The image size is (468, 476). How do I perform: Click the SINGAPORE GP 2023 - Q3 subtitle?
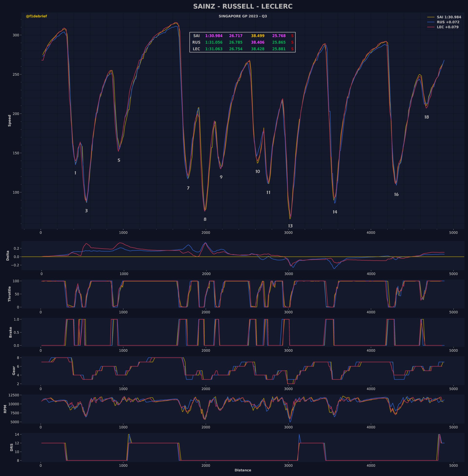coord(243,16)
